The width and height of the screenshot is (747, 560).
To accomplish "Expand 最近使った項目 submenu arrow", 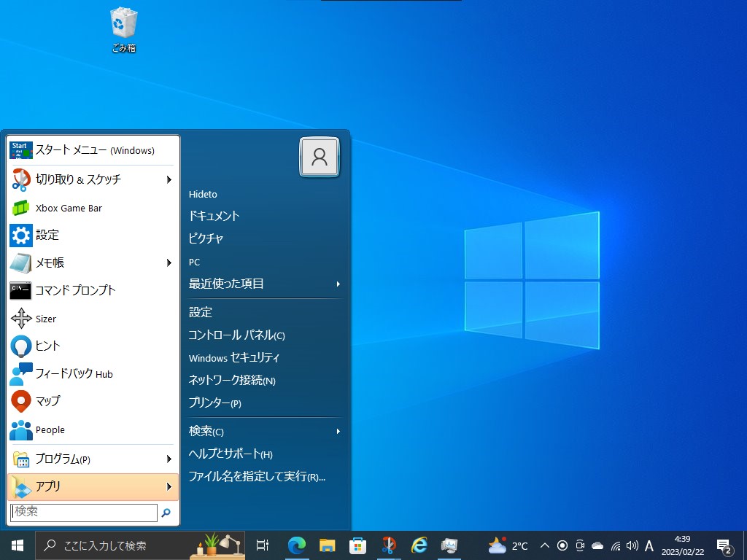I will pyautogui.click(x=338, y=284).
